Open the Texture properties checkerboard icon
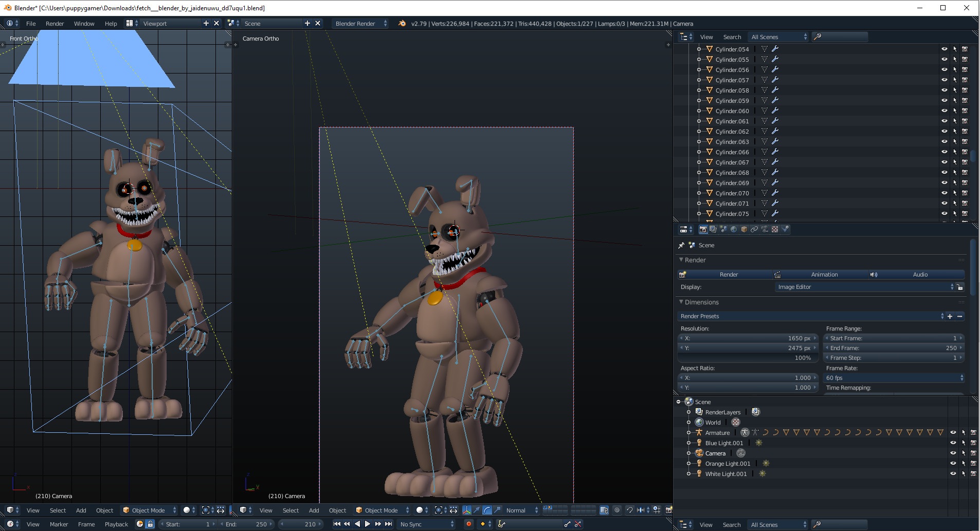This screenshot has height=531, width=980. pos(775,229)
